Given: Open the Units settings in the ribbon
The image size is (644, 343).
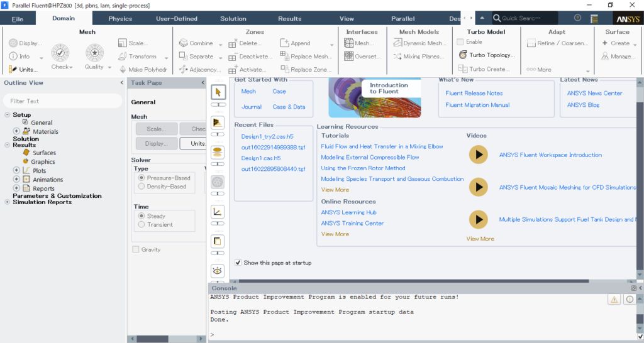Looking at the screenshot, I should pos(23,69).
